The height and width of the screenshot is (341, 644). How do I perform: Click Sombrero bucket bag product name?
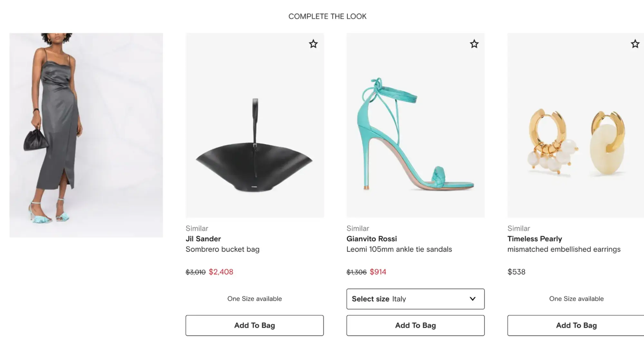click(222, 249)
